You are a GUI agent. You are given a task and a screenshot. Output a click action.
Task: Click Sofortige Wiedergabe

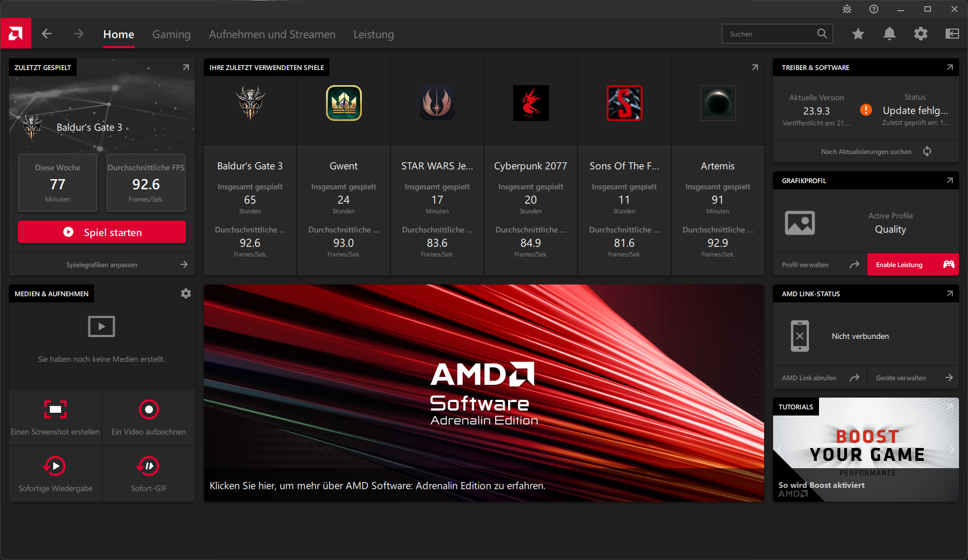[55, 474]
